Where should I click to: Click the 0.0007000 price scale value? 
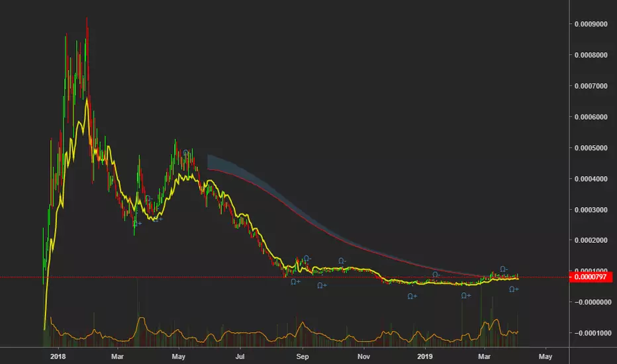click(591, 86)
